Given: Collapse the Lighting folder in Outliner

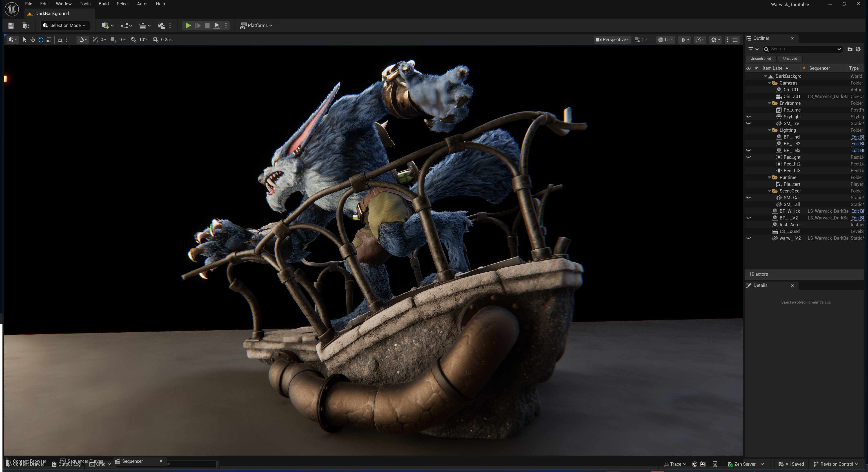Looking at the screenshot, I should tap(769, 130).
